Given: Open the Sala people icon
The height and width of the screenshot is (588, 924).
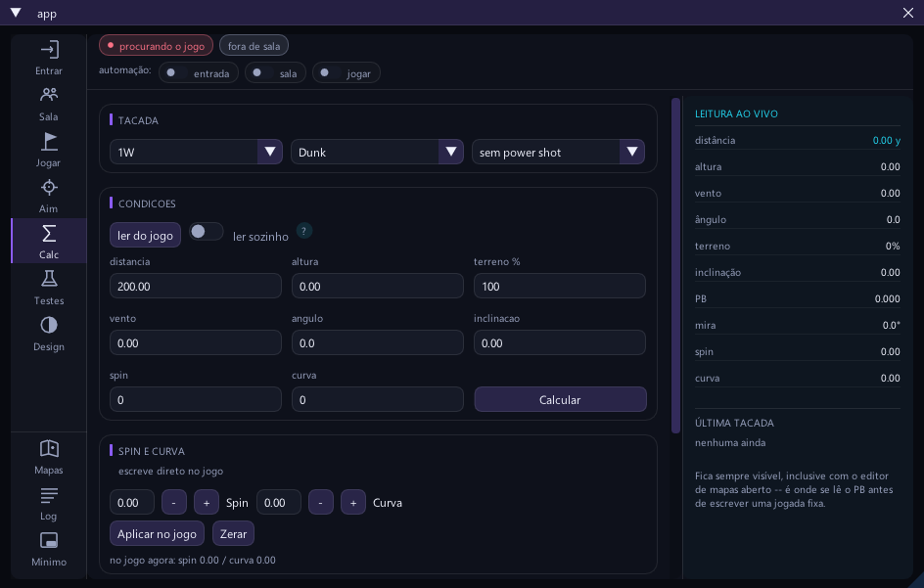Looking at the screenshot, I should [49, 95].
